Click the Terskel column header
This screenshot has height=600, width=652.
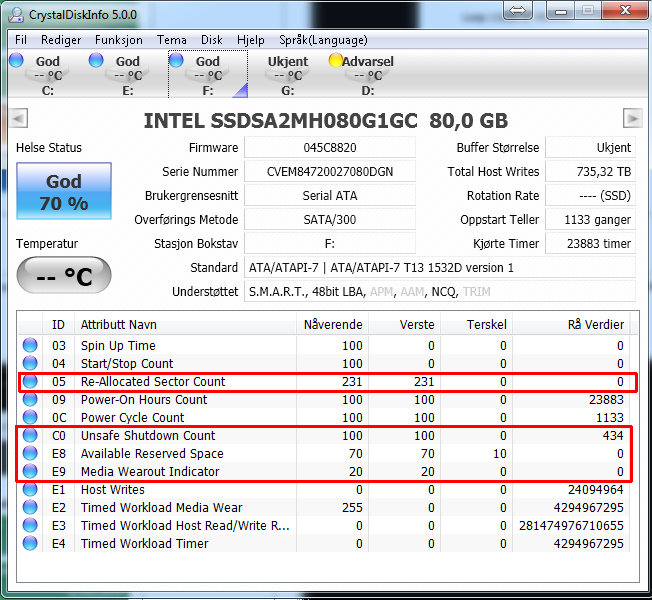tap(477, 324)
